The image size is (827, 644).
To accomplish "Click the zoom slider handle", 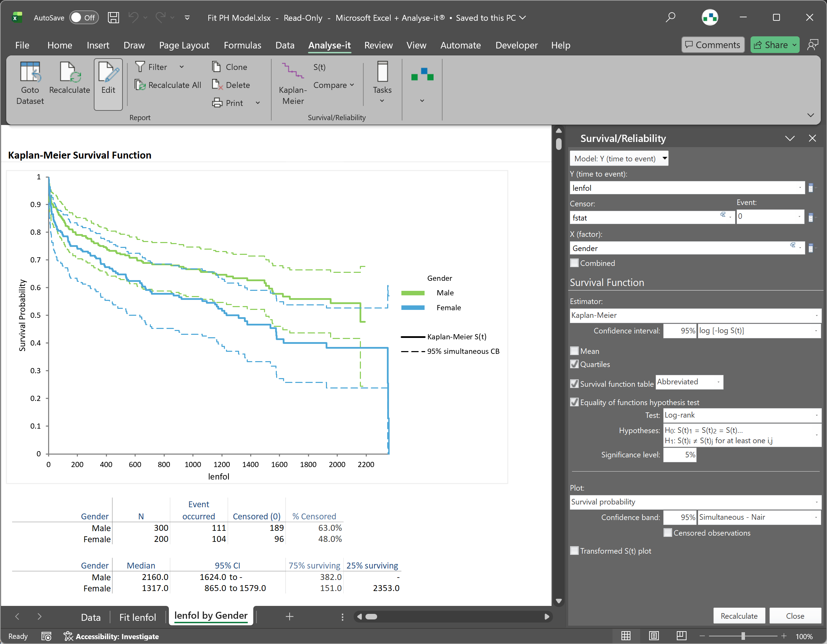I will point(743,636).
